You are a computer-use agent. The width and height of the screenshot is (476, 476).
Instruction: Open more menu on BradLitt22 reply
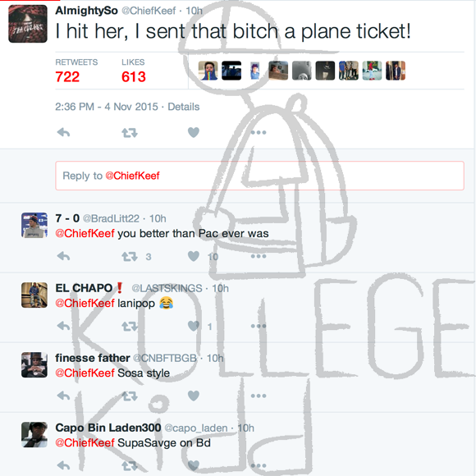click(259, 256)
